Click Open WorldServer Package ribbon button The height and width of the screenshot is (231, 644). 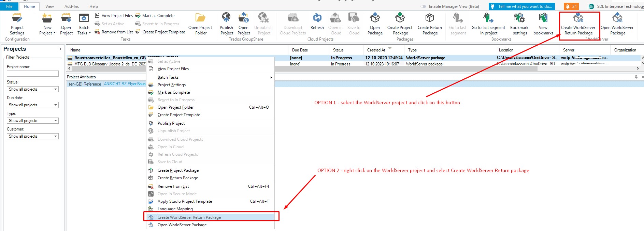tap(617, 24)
